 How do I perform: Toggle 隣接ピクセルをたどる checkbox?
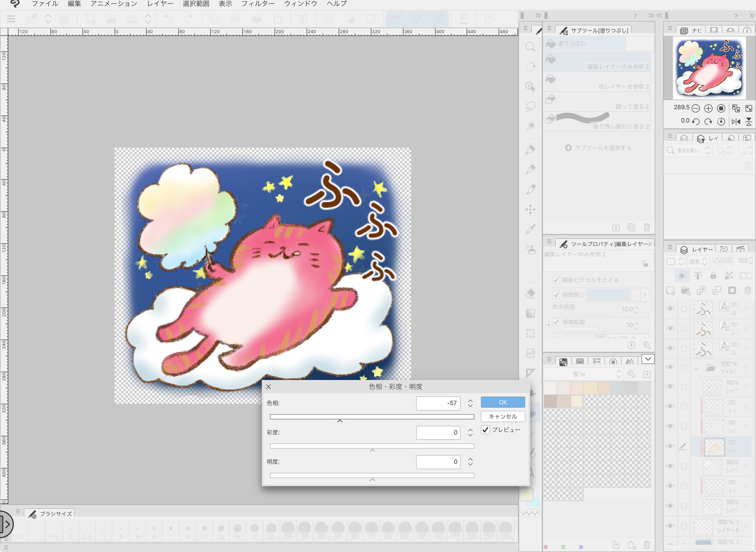point(556,280)
